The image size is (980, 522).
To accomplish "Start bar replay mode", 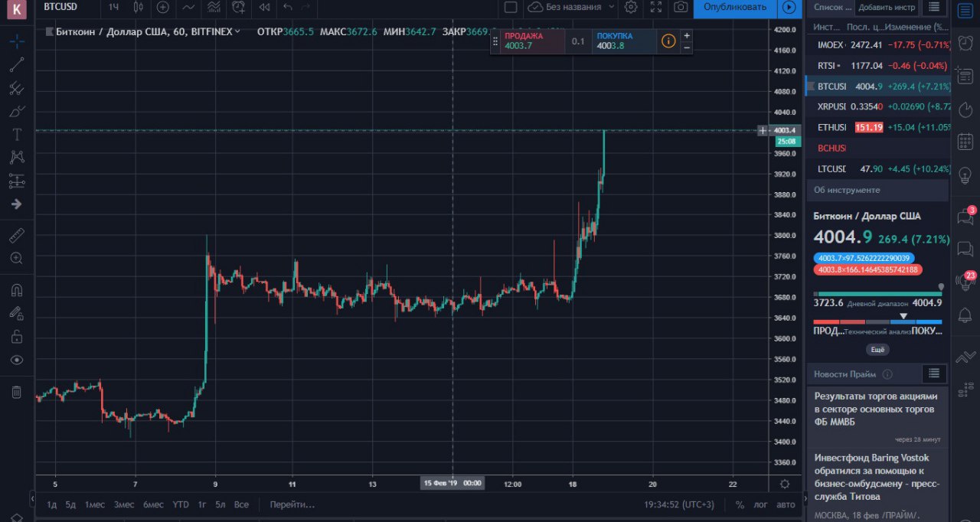I will tap(264, 7).
